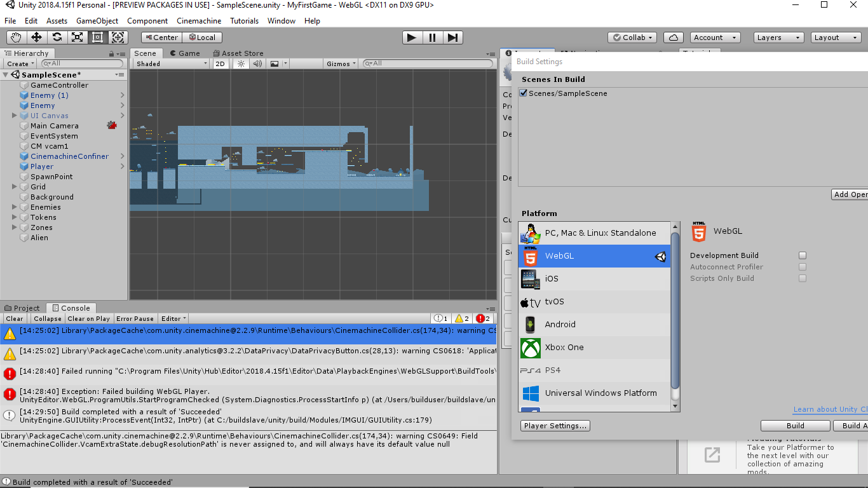Enable Development Build checkbox
This screenshot has width=868, height=488.
803,255
